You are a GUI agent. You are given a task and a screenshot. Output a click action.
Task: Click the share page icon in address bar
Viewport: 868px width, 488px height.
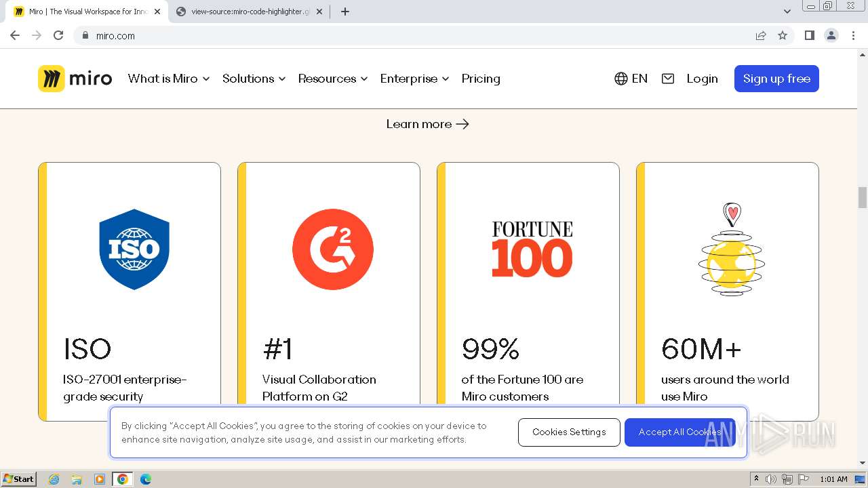[x=761, y=35]
